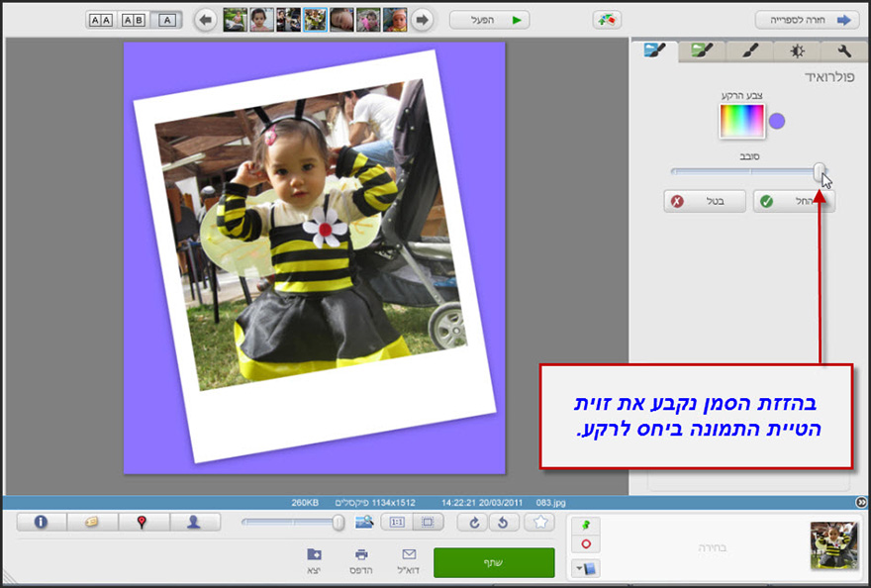Apply the Polaroid effect with החל
This screenshot has width=871, height=588.
[x=793, y=200]
